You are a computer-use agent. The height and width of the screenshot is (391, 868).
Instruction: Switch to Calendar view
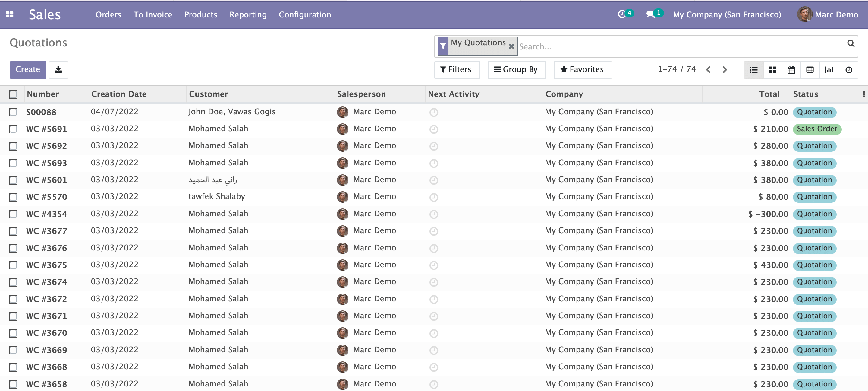point(791,70)
